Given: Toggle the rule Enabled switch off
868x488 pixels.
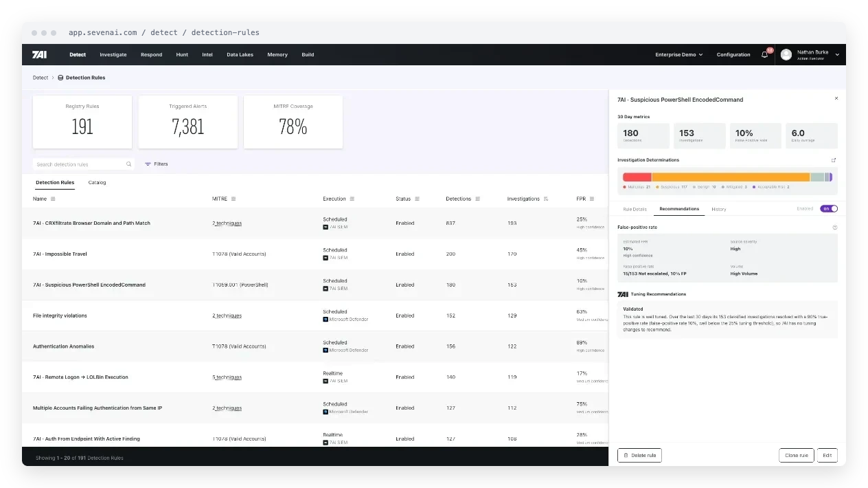Looking at the screenshot, I should [829, 209].
